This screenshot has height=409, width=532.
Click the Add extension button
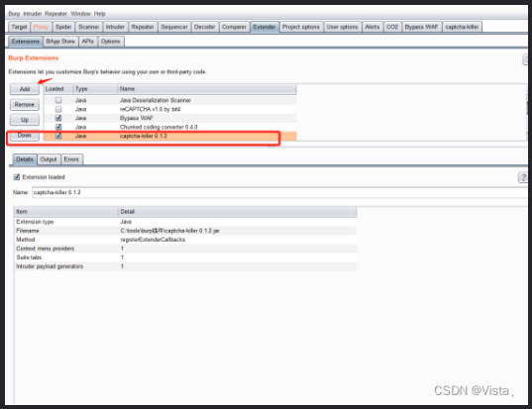point(25,89)
